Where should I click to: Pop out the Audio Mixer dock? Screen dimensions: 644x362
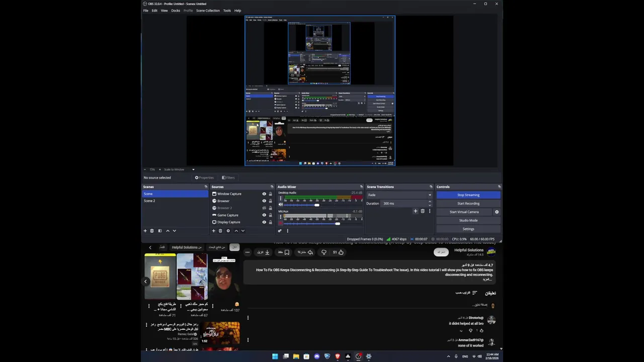point(361,187)
